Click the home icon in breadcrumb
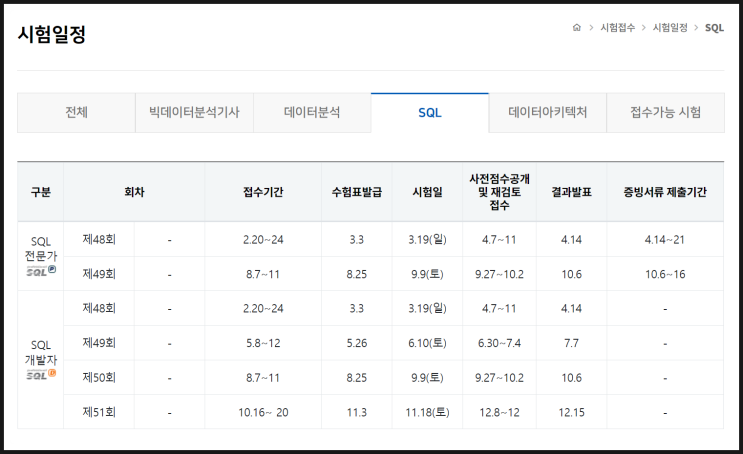The image size is (743, 454). click(577, 27)
